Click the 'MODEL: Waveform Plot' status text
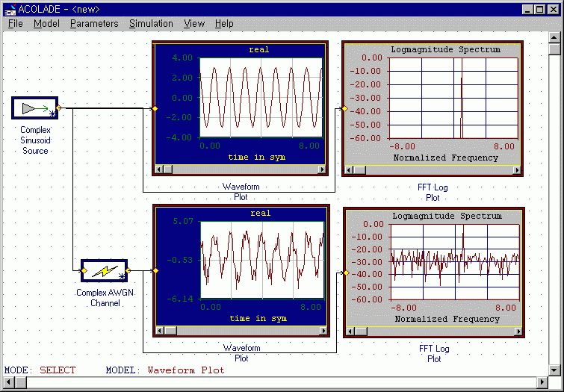This screenshot has width=564, height=392. click(x=165, y=370)
